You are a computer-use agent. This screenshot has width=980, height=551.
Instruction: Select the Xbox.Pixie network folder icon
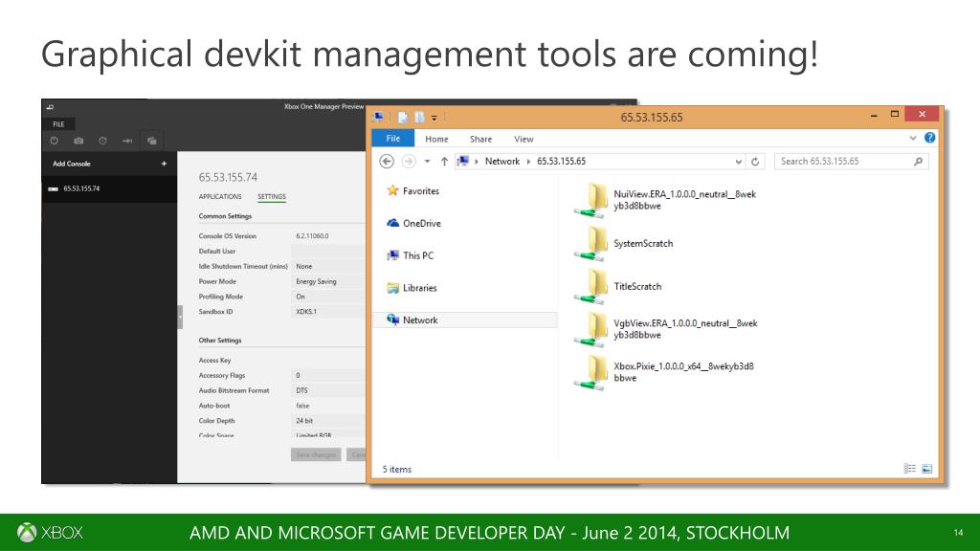pos(590,374)
